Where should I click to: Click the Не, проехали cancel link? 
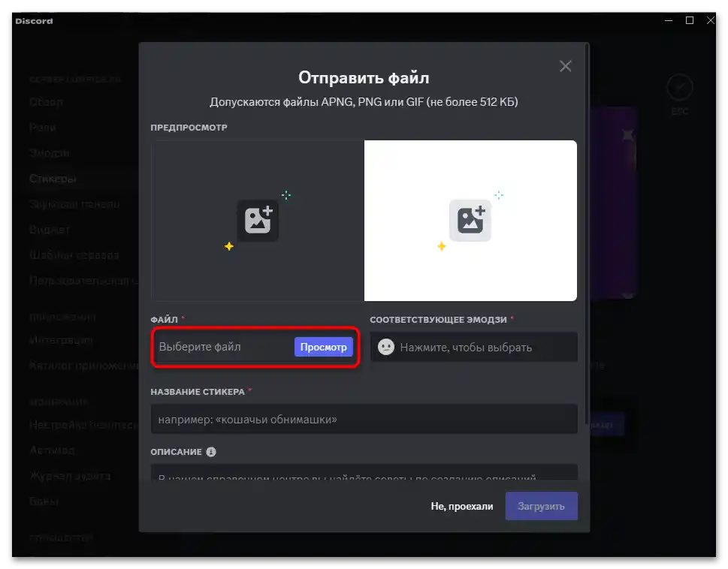[x=461, y=507]
